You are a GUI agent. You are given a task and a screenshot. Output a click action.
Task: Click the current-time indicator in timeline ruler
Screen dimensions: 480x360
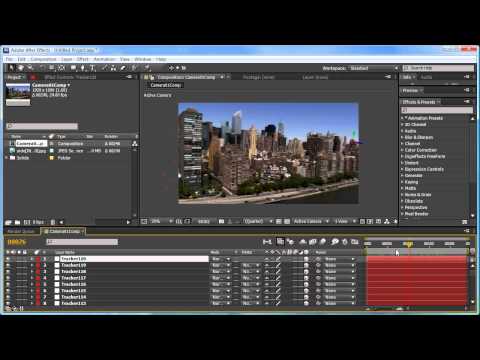pos(408,244)
